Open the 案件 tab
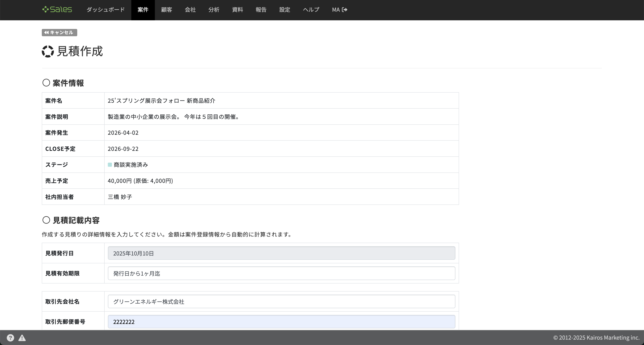This screenshot has width=644, height=345. (143, 10)
